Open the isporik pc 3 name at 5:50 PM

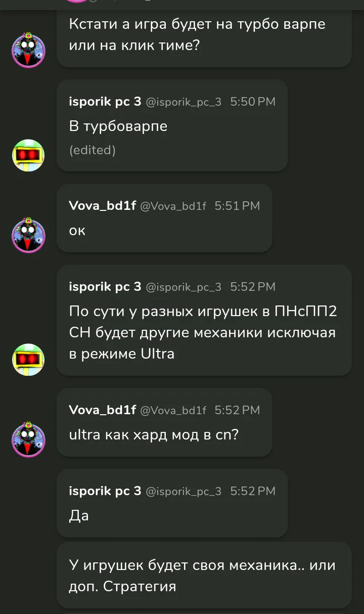pos(105,102)
